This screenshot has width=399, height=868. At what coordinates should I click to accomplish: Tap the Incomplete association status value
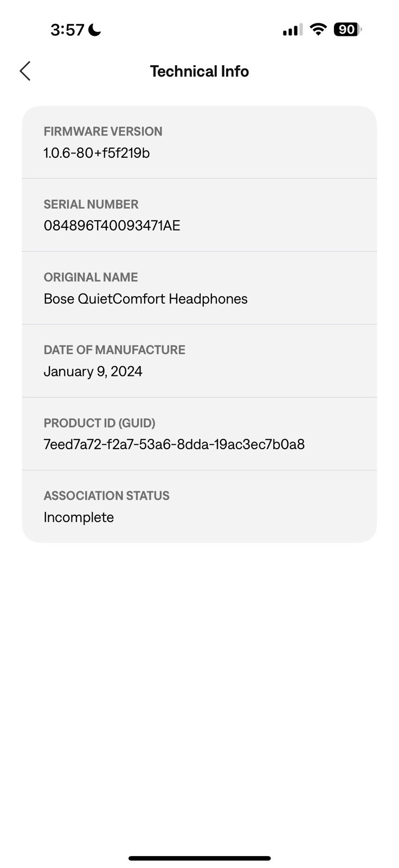coord(79,517)
